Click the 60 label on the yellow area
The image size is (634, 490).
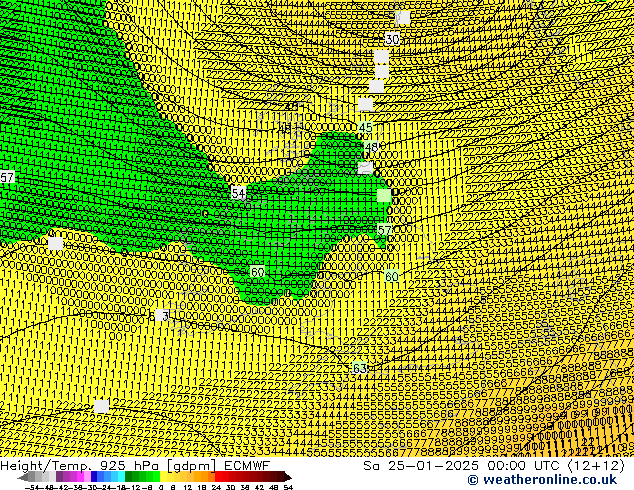392,277
